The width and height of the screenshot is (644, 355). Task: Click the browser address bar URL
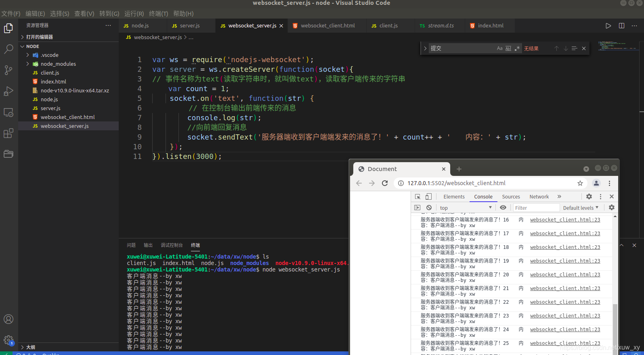(x=456, y=183)
